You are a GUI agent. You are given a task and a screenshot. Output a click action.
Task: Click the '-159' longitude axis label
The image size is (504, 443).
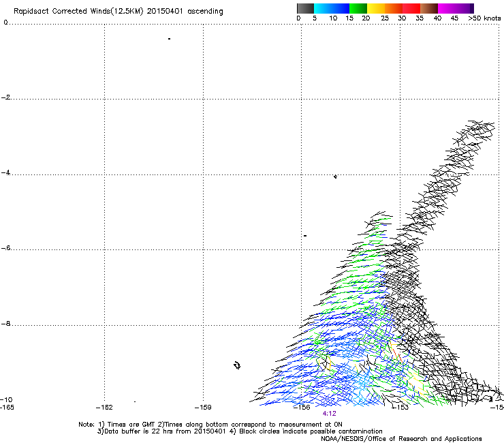203,408
